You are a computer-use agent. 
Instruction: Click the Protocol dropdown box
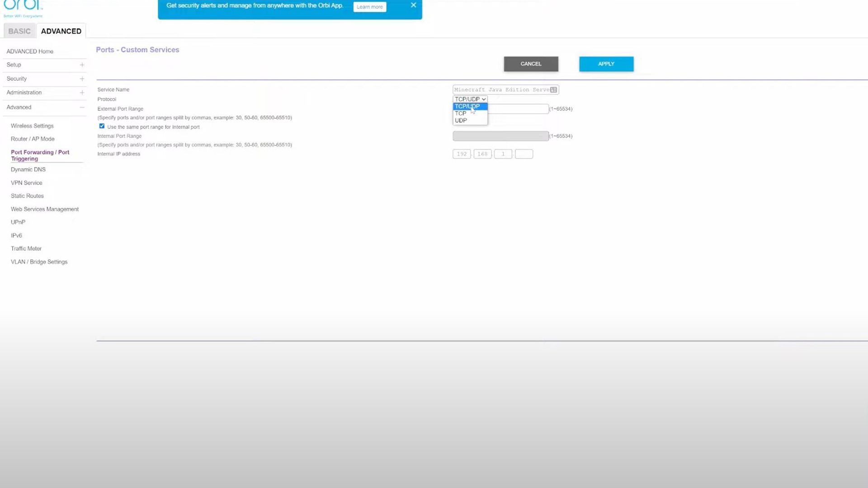click(470, 99)
